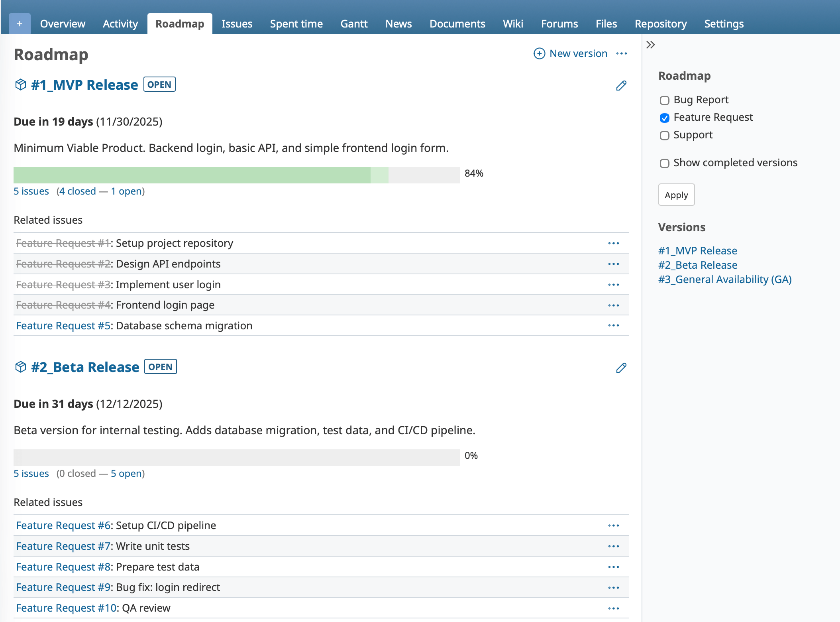This screenshot has height=622, width=840.
Task: Click the package icon beside #2_Beta Release
Action: (x=20, y=367)
